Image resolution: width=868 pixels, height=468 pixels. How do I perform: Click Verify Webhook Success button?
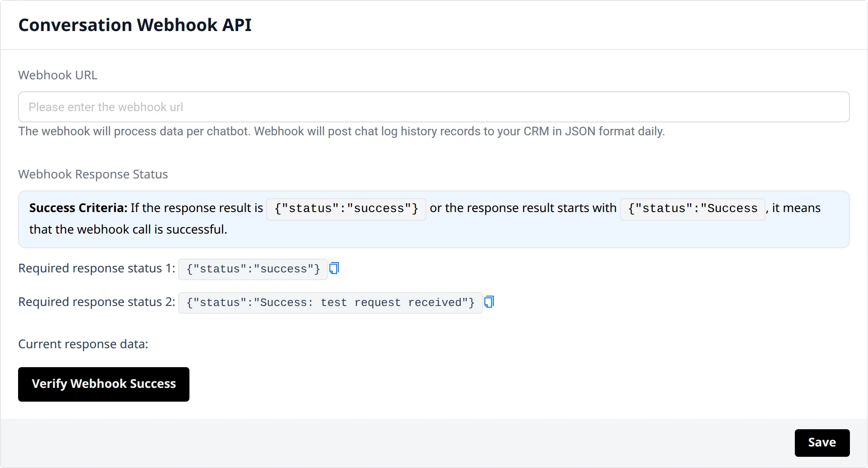coord(104,384)
